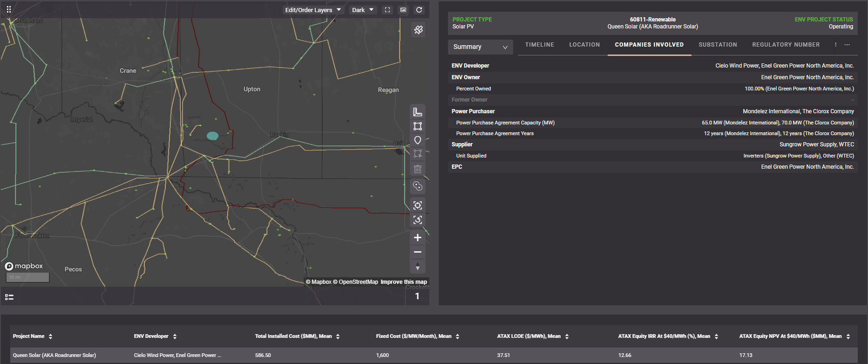The width and height of the screenshot is (868, 364).
Task: Select the ruler measure tool
Action: coord(418,112)
